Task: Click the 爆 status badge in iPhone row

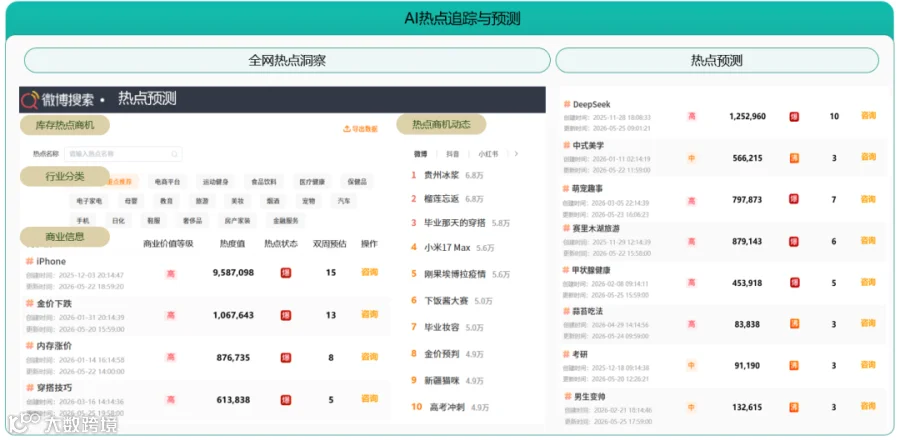Action: coord(286,273)
